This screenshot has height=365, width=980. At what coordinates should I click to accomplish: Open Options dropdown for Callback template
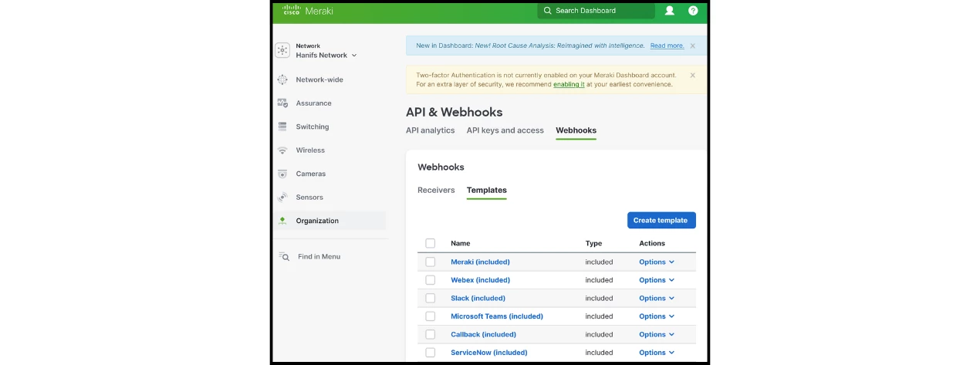pyautogui.click(x=657, y=334)
